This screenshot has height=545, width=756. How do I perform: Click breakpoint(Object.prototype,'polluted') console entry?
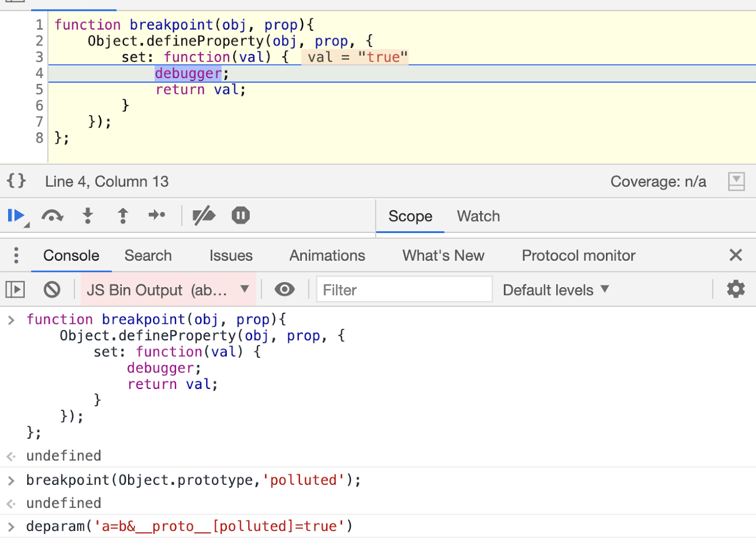point(193,480)
